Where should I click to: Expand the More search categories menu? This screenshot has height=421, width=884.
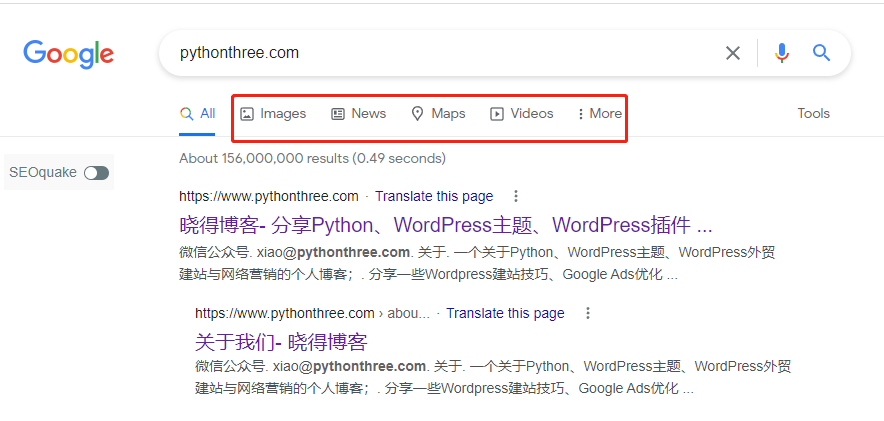coord(599,114)
